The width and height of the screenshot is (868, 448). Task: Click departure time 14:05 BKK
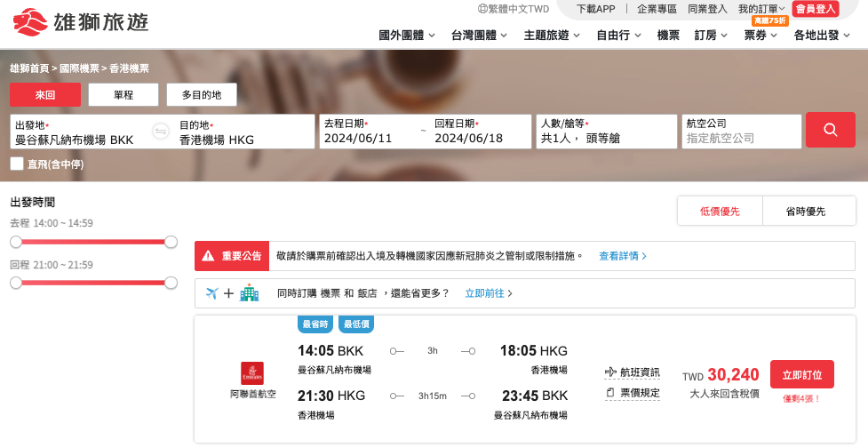coord(330,350)
